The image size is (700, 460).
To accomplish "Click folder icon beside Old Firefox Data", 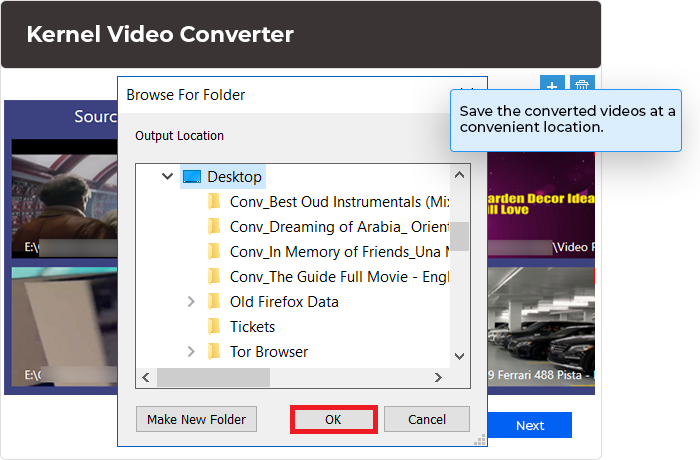I will click(214, 301).
